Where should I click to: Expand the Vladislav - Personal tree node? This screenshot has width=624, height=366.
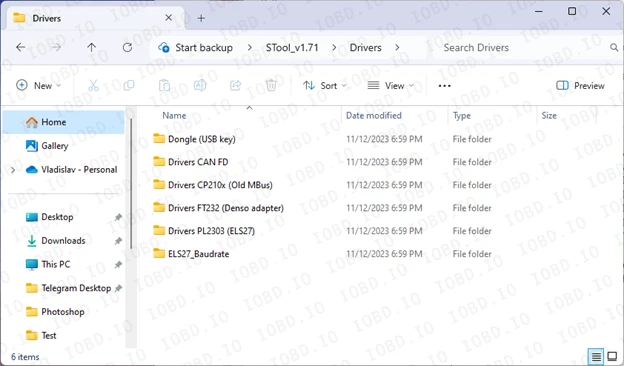tap(13, 170)
